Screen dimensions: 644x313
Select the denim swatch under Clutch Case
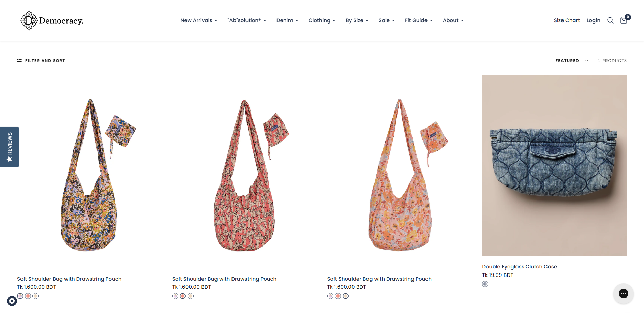tap(485, 284)
